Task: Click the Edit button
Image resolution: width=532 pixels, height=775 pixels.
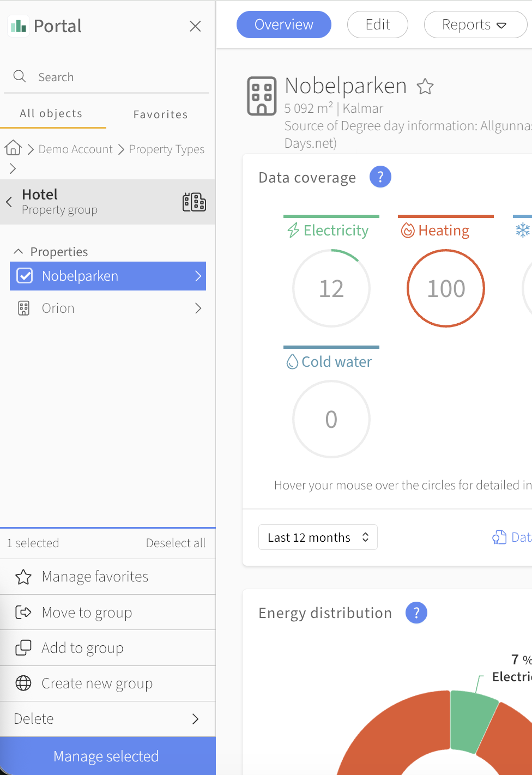Action: tap(378, 25)
